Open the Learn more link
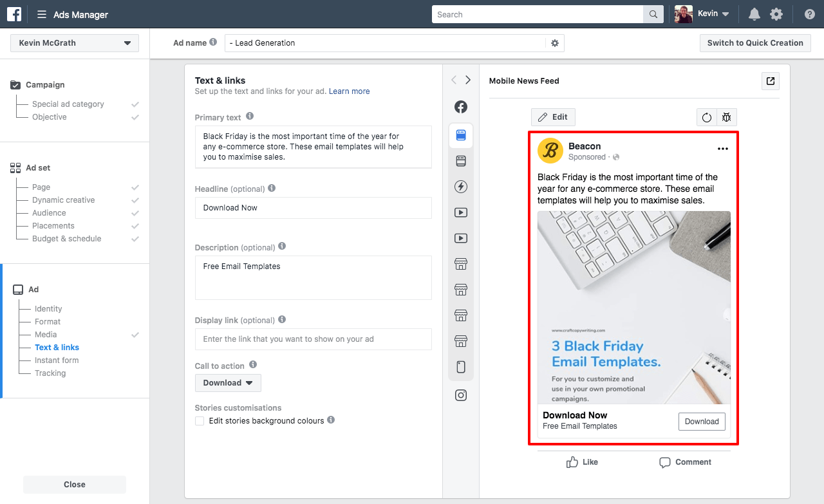The image size is (824, 504). [349, 91]
